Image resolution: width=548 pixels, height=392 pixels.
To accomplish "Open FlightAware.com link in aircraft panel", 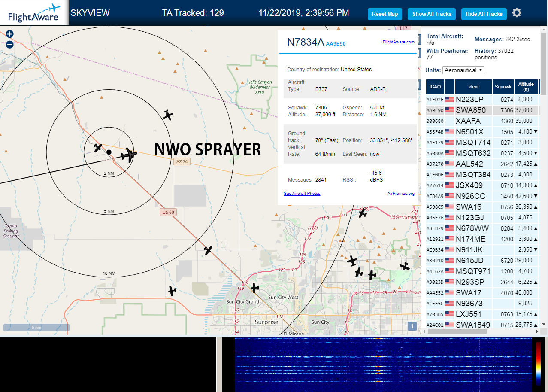I will click(x=399, y=42).
